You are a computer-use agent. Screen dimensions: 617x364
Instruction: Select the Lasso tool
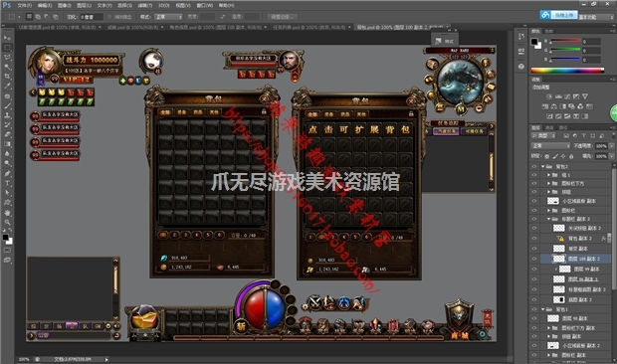(7, 58)
